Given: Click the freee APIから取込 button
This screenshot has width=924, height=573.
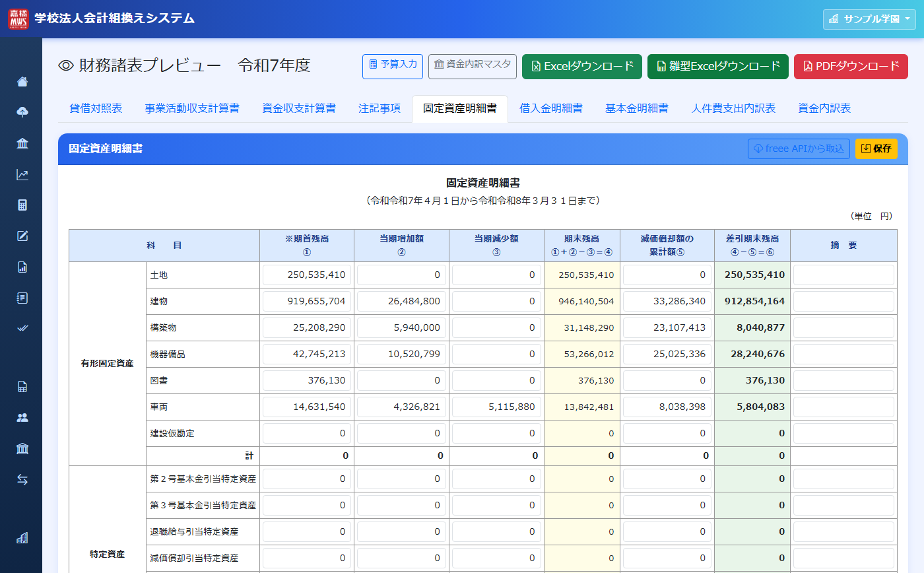Looking at the screenshot, I should [x=799, y=149].
